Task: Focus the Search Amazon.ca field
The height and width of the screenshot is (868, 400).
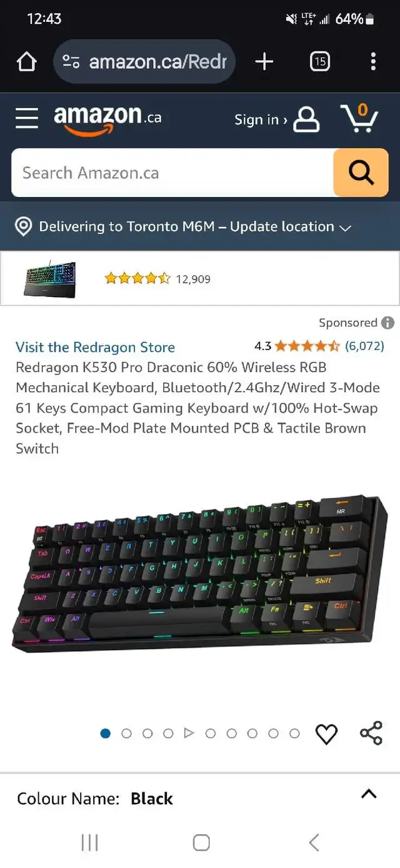Action: [x=172, y=173]
